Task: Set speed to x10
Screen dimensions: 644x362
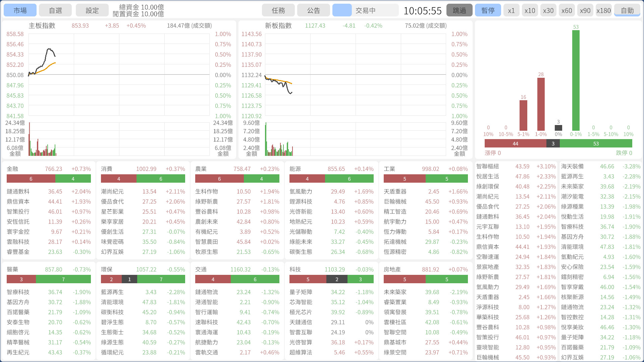Action: [530, 10]
